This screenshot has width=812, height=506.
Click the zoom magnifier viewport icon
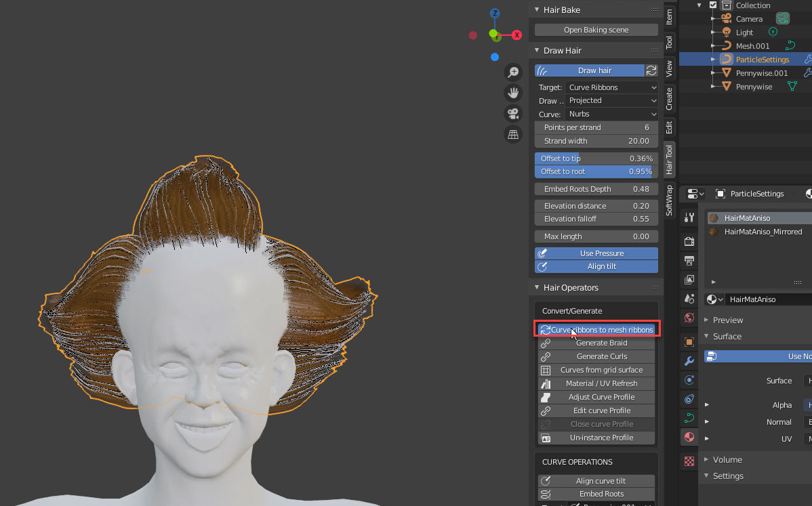click(x=513, y=72)
